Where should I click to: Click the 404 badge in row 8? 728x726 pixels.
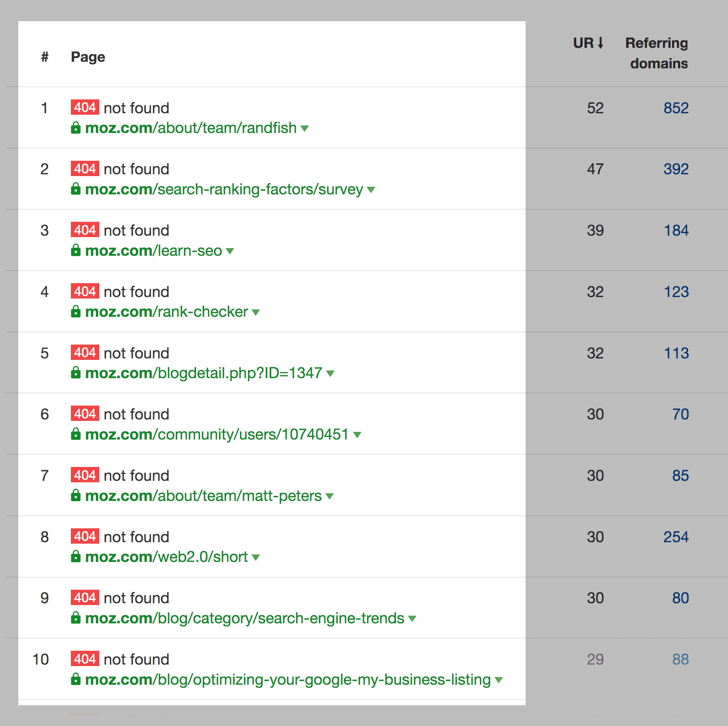[85, 536]
